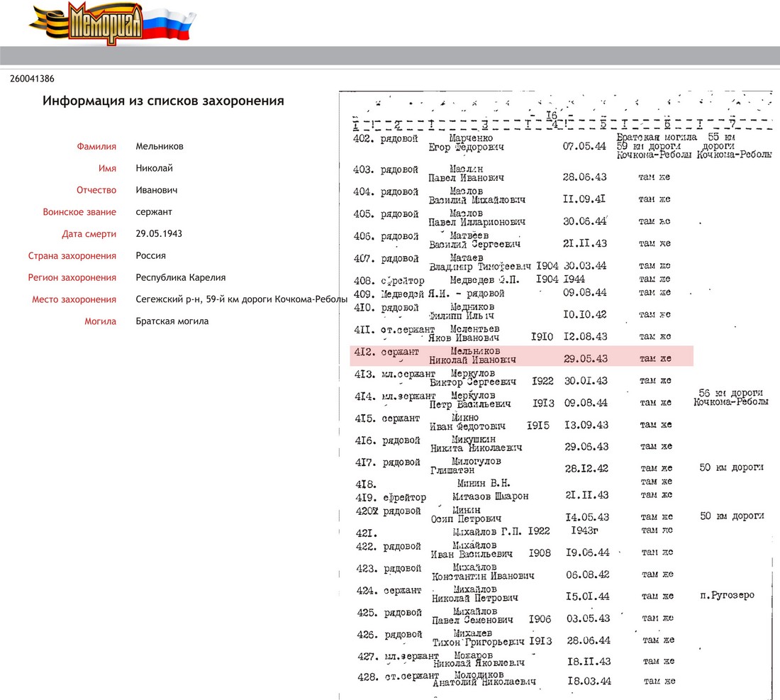Select record number 260041386
Screen dimensions: 780x700
32,79
